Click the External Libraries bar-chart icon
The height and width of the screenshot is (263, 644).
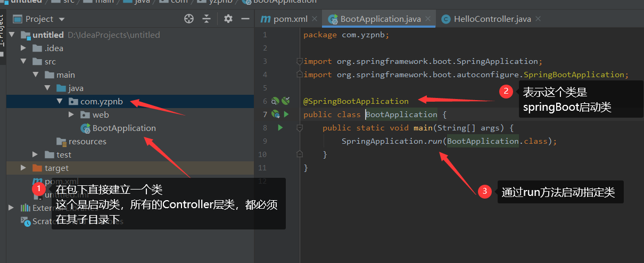25,208
